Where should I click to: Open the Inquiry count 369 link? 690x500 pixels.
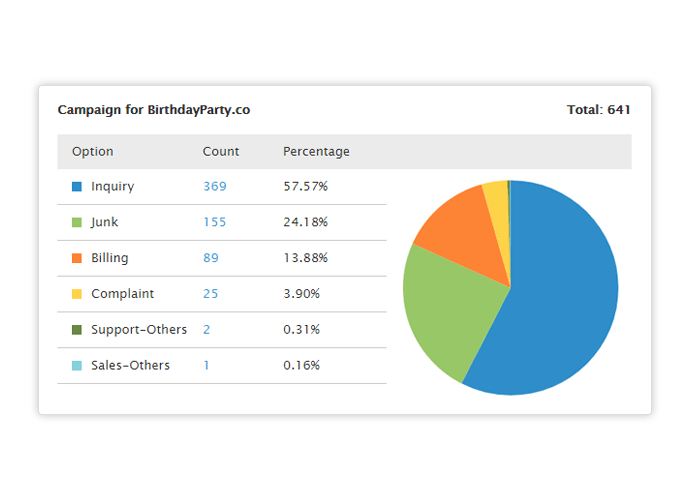click(x=215, y=186)
